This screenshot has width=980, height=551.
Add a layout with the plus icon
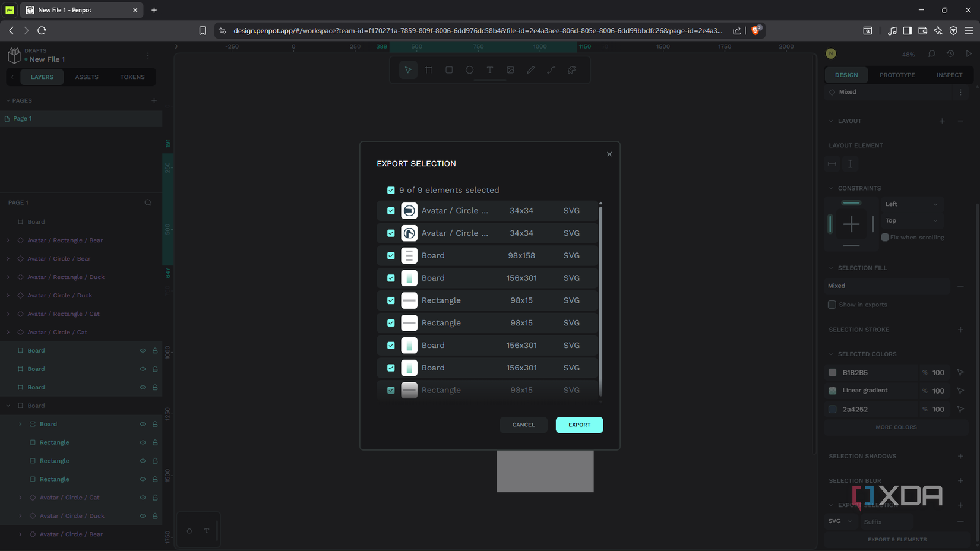click(x=942, y=121)
